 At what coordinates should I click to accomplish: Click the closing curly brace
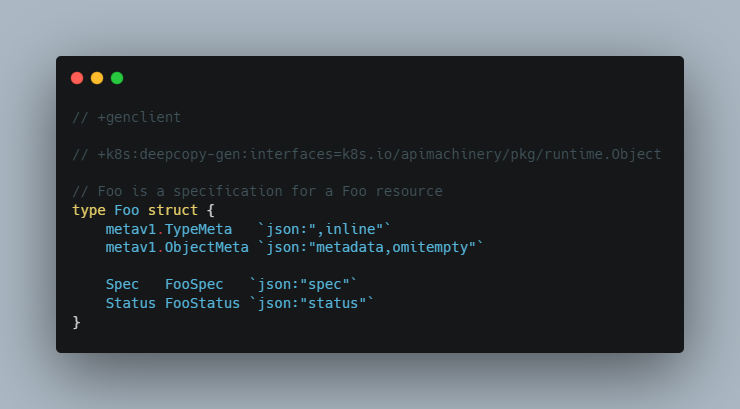76,322
